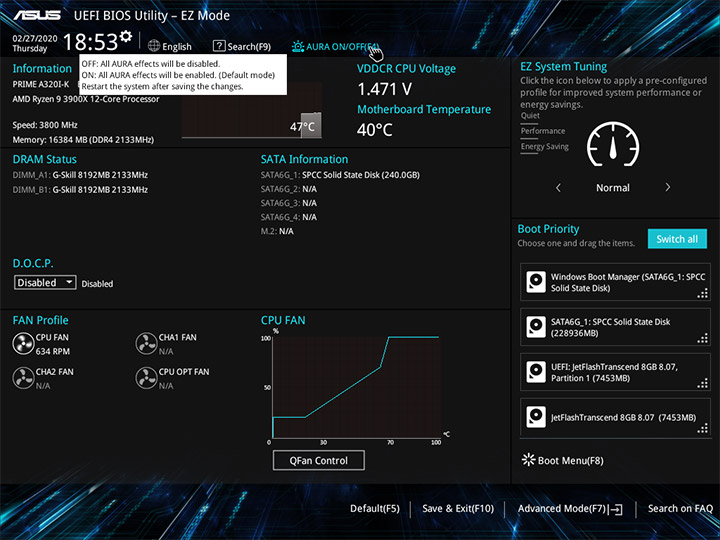The height and width of the screenshot is (540, 720).
Task: Open Search on FAQ
Action: click(680, 508)
